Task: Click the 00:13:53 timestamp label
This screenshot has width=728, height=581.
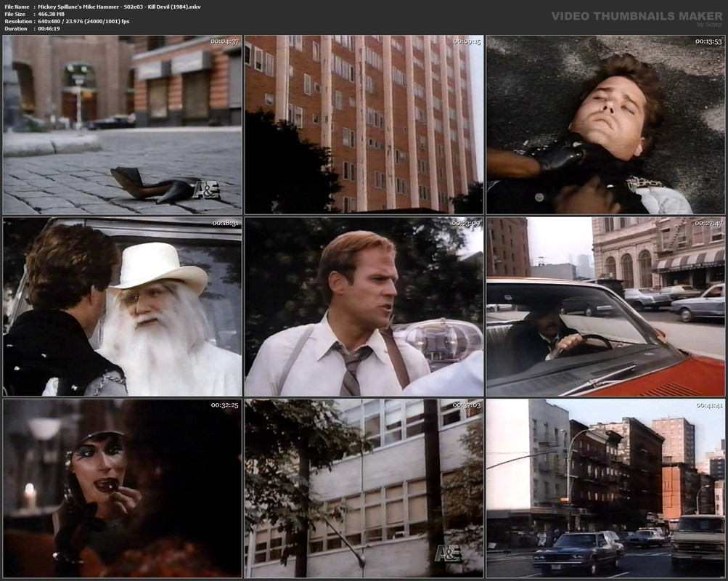Action: pyautogui.click(x=708, y=41)
